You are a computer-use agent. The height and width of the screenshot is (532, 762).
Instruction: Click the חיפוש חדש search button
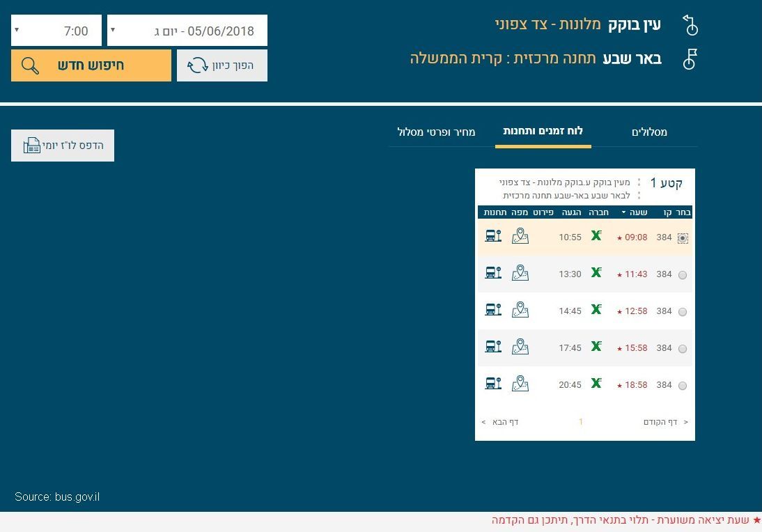click(x=91, y=65)
